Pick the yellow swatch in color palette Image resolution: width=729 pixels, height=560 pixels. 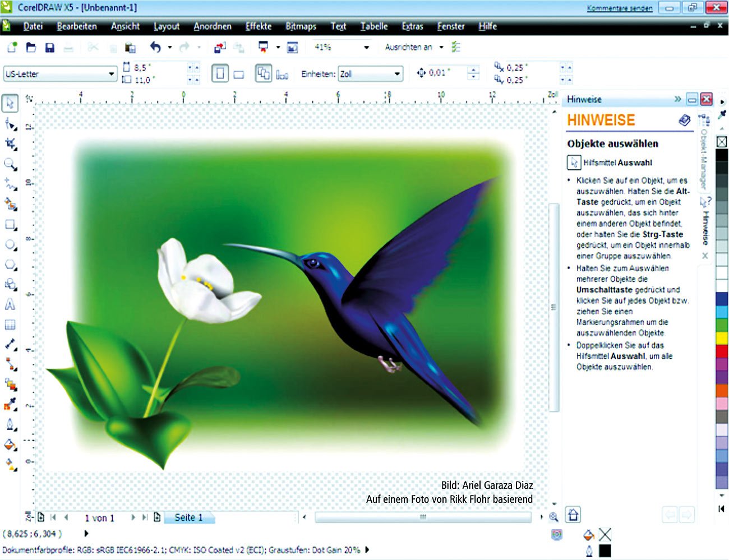click(x=722, y=338)
